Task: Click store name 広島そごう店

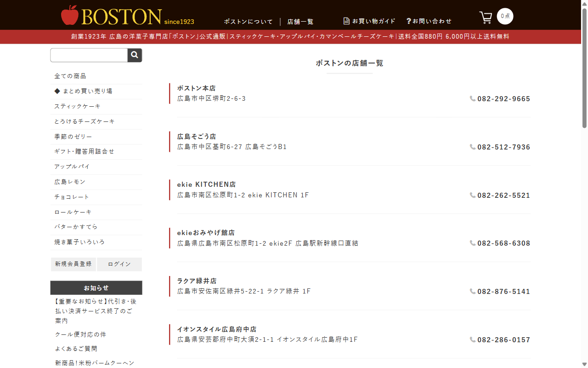Action: pos(197,137)
